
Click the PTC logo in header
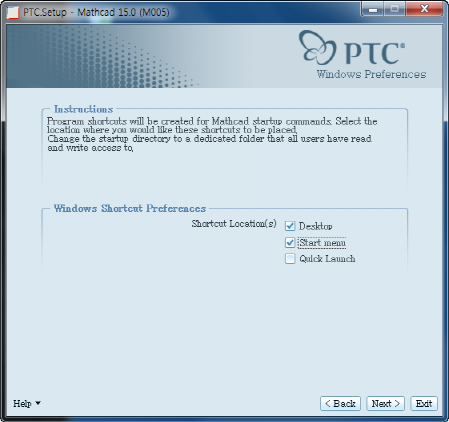(352, 48)
